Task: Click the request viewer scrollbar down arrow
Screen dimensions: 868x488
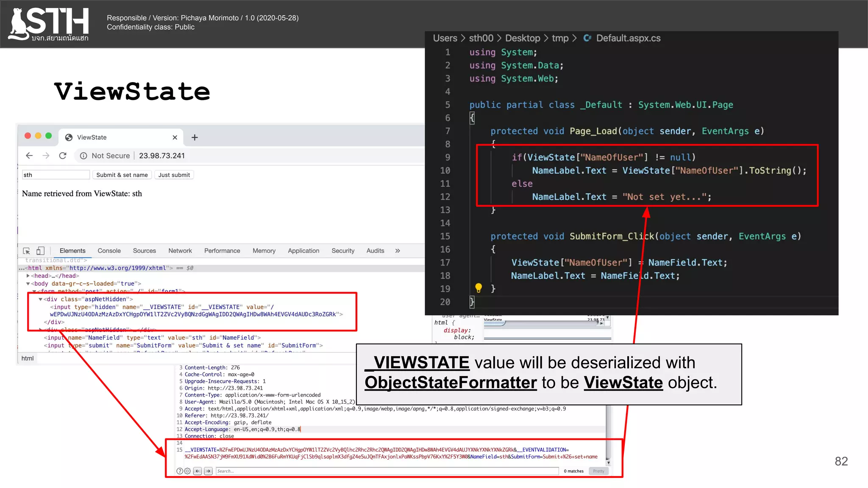Action: pyautogui.click(x=608, y=463)
